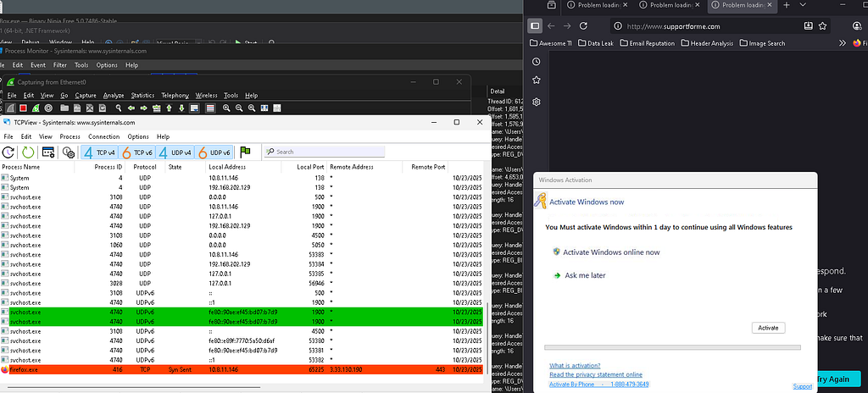Click Wireshark's close capture file icon
The height and width of the screenshot is (393, 868).
90,108
